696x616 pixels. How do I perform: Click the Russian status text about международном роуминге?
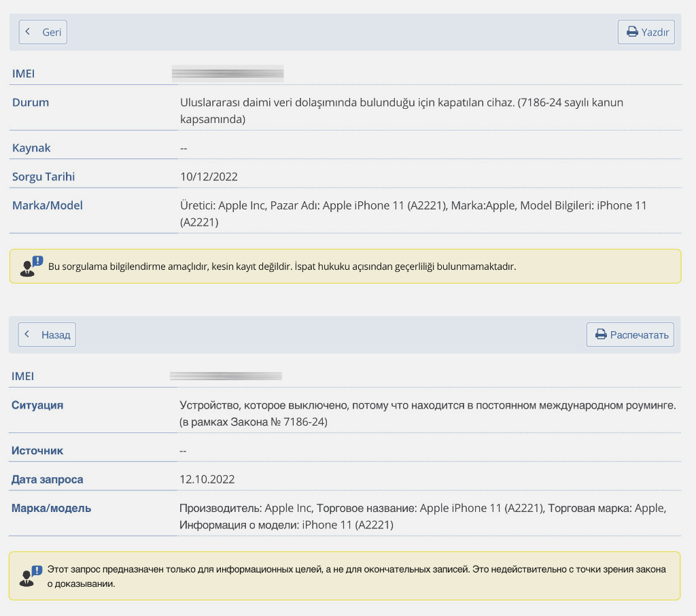[427, 413]
